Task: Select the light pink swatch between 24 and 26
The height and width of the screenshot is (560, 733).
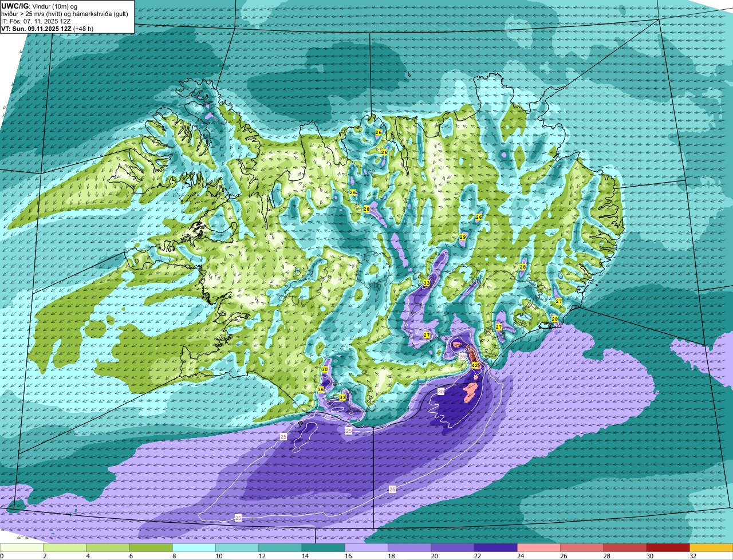Action: pyautogui.click(x=539, y=547)
